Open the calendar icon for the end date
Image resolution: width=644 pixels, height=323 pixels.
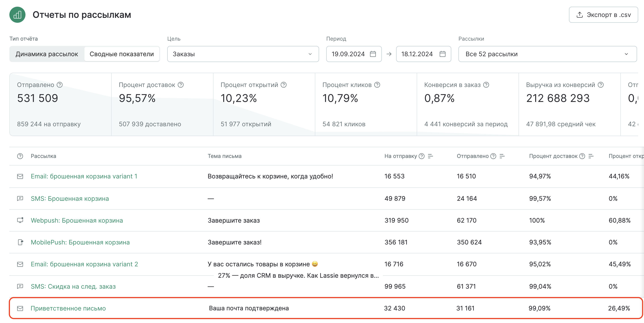coord(443,54)
